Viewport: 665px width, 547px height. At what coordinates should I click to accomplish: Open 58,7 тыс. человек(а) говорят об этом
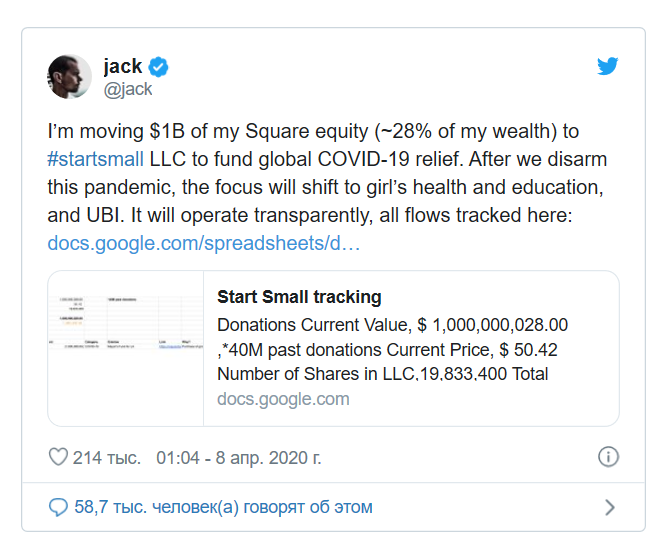click(x=224, y=507)
